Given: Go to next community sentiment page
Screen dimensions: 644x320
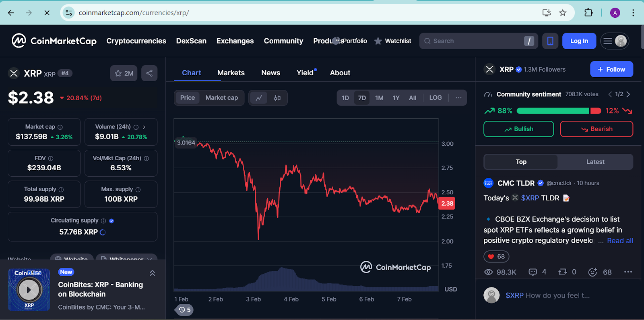Looking at the screenshot, I should coord(628,94).
